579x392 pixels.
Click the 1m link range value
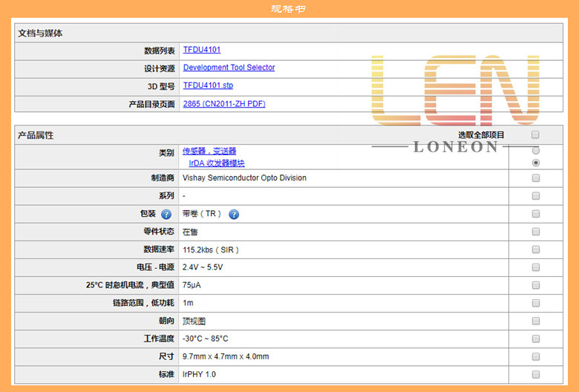[188, 303]
